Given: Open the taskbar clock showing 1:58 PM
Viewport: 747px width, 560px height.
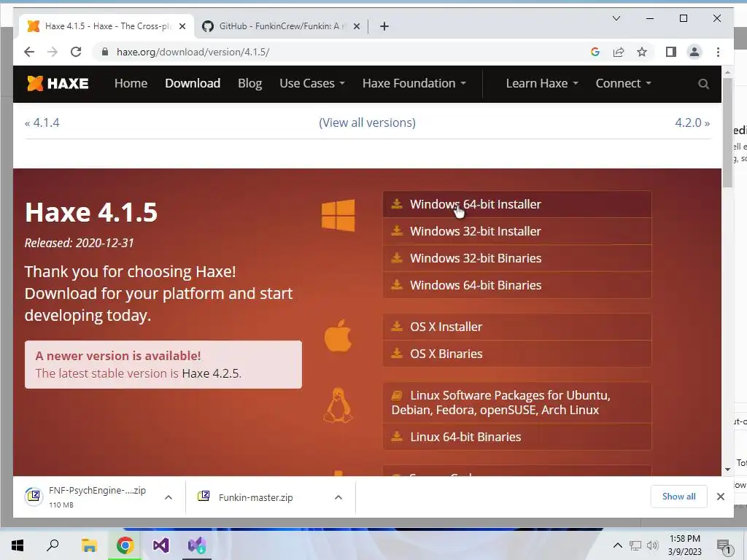Looking at the screenshot, I should pyautogui.click(x=684, y=545).
